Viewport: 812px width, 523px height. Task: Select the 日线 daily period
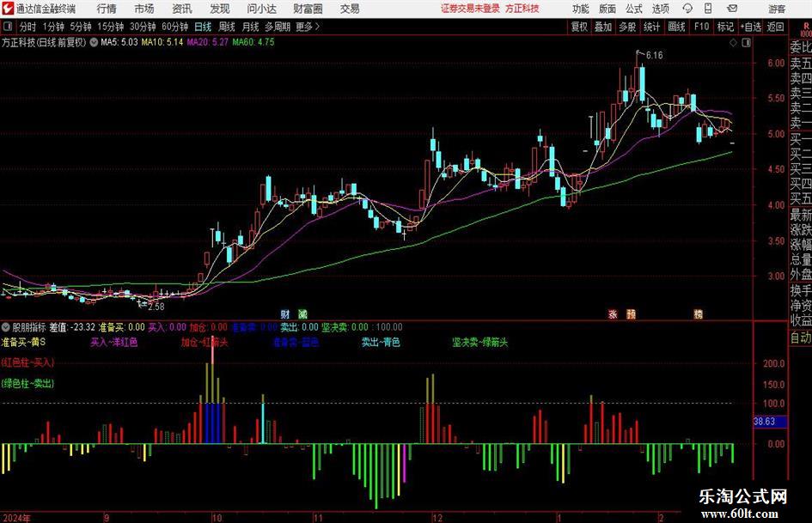pyautogui.click(x=203, y=27)
